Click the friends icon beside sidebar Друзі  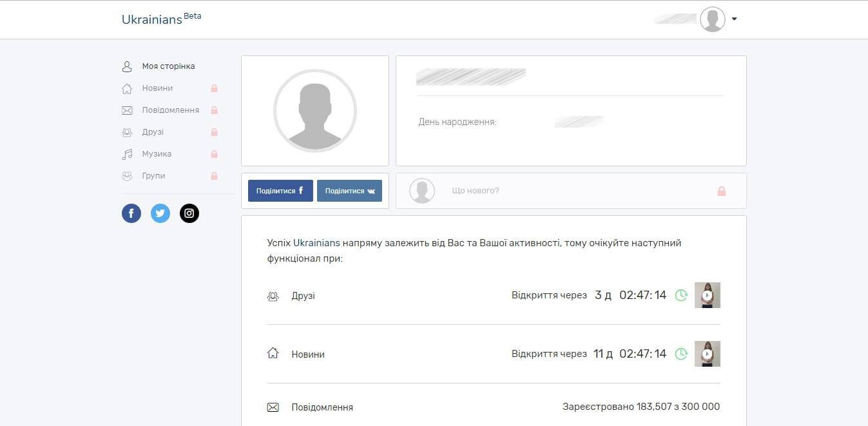pyautogui.click(x=127, y=132)
